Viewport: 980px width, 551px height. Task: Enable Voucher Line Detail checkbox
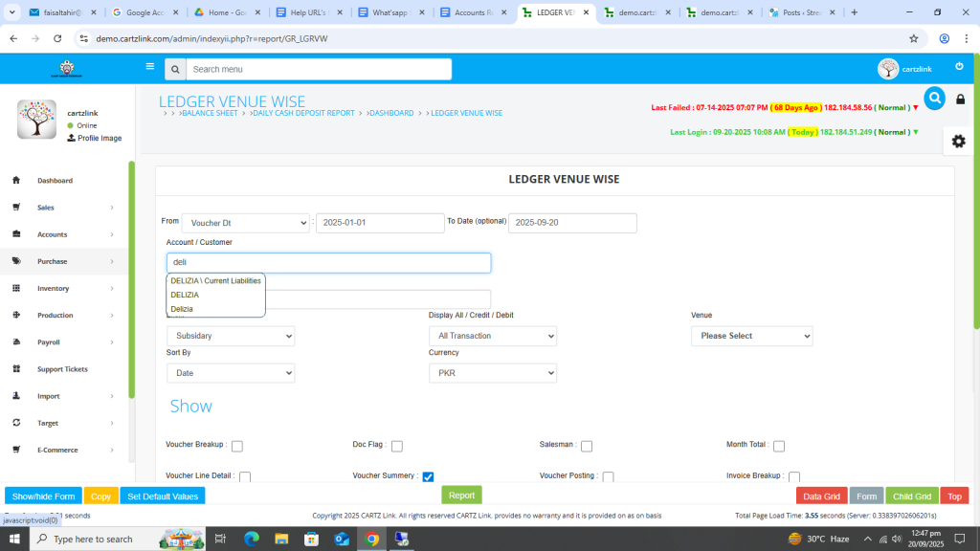[x=245, y=476]
